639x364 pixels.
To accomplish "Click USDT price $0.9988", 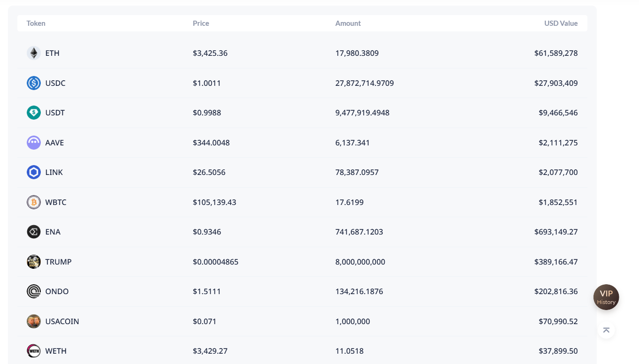I will click(207, 113).
